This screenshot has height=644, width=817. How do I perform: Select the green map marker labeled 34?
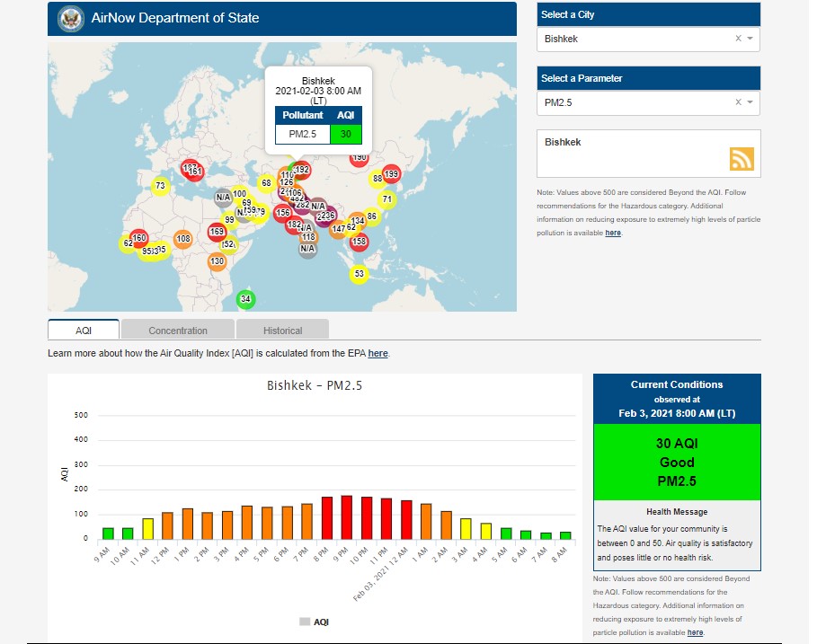[x=245, y=299]
